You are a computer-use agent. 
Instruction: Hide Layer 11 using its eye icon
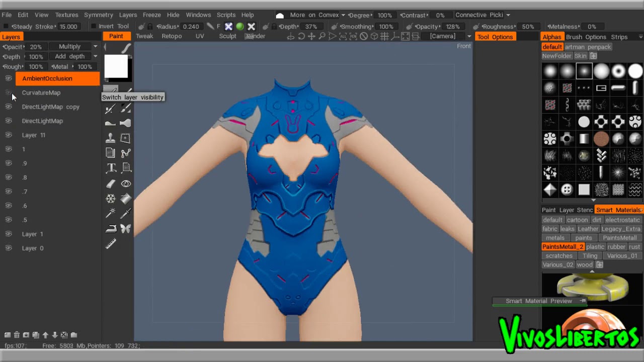tap(9, 135)
